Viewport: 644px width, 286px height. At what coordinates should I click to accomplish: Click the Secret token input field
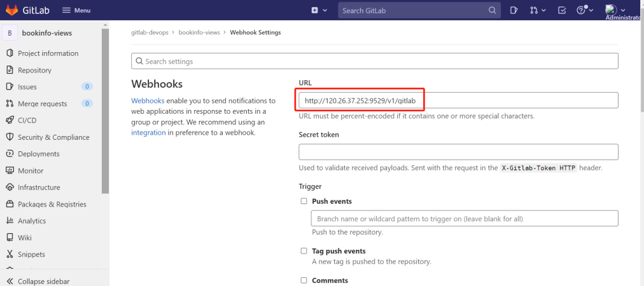point(458,152)
